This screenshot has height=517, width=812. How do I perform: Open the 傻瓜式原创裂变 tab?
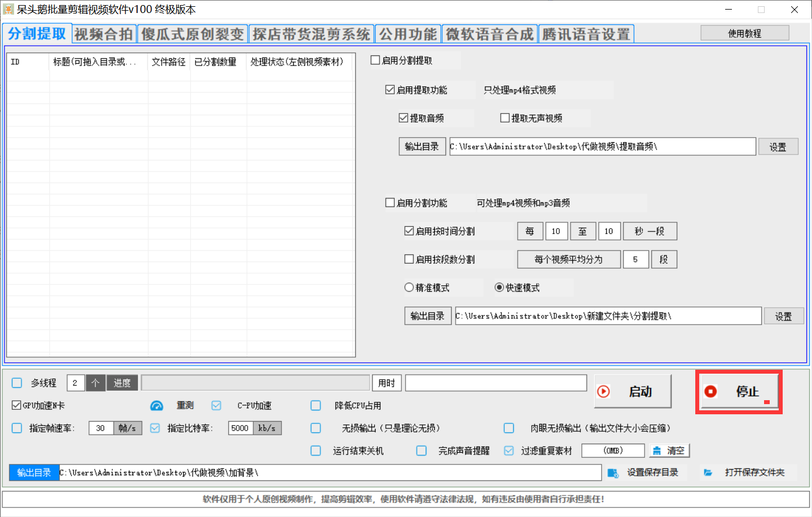(192, 34)
